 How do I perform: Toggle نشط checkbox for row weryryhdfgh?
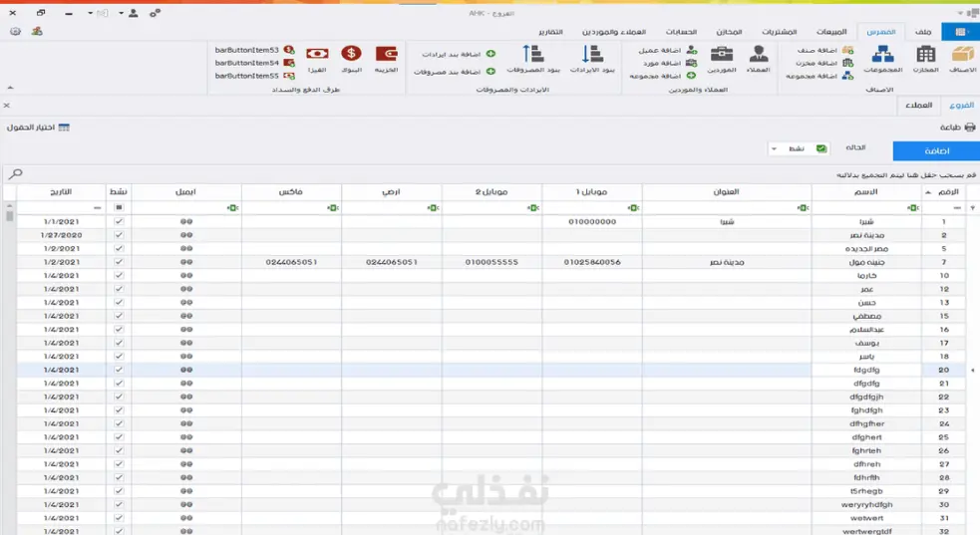(119, 504)
